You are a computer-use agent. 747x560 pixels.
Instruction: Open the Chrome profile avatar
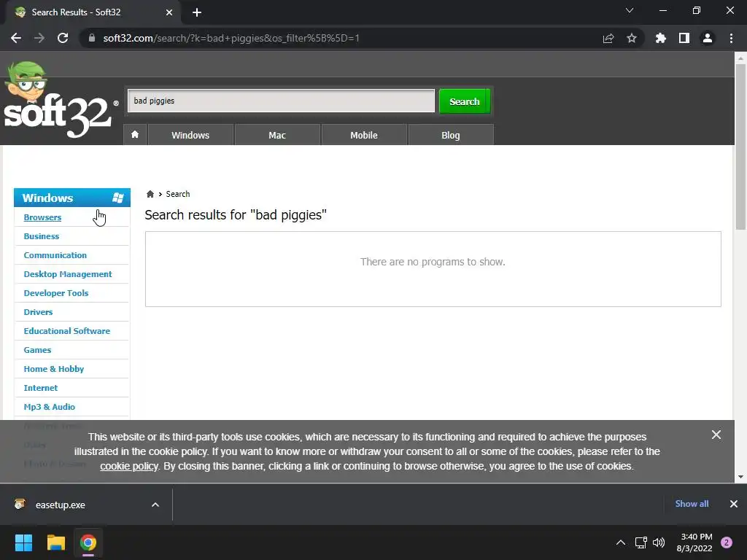708,38
